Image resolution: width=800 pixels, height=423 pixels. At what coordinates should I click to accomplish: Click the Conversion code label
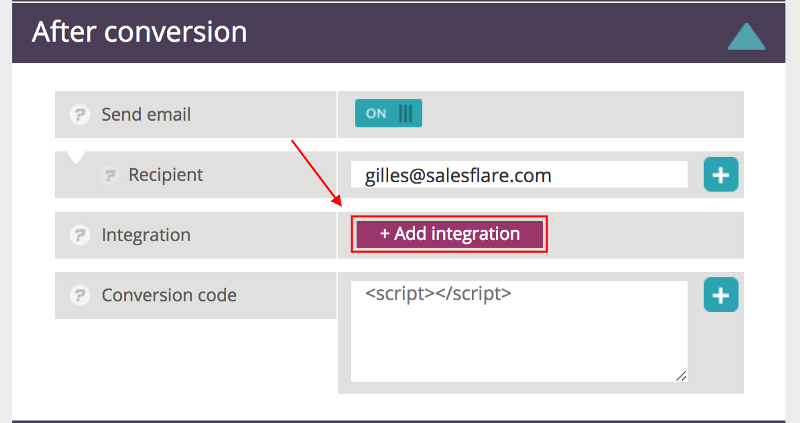(169, 295)
